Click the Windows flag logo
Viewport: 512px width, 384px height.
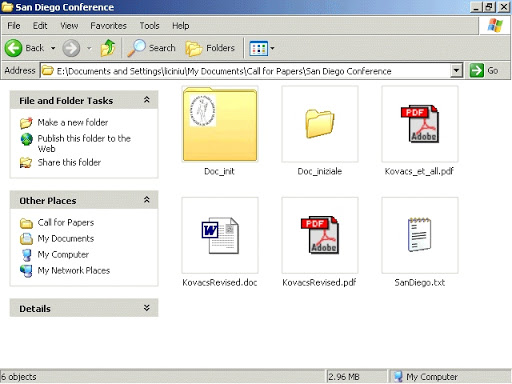(495, 25)
